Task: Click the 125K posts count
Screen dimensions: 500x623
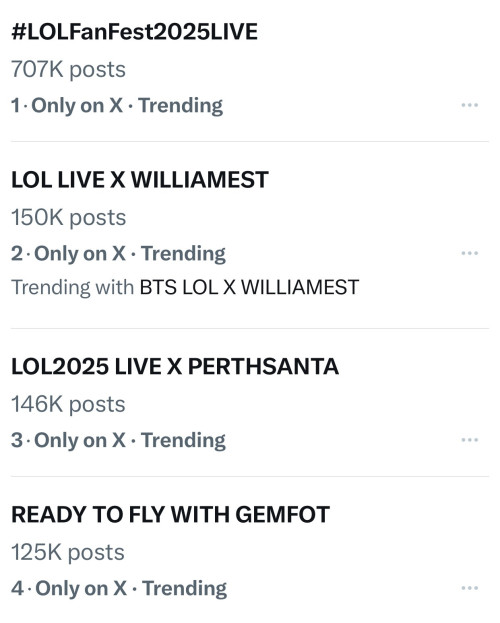Action: coord(68,553)
